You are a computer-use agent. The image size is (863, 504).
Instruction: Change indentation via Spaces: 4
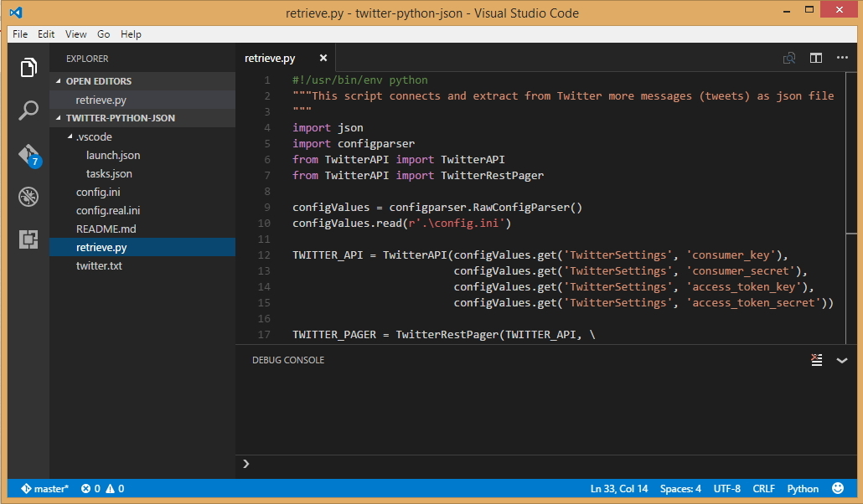point(681,488)
